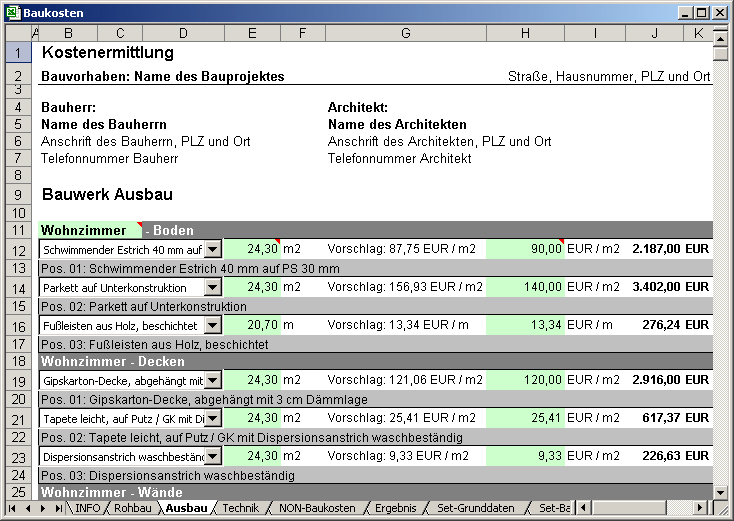The width and height of the screenshot is (734, 521).
Task: Switch to the Rohbau sheet tab
Action: point(132,508)
